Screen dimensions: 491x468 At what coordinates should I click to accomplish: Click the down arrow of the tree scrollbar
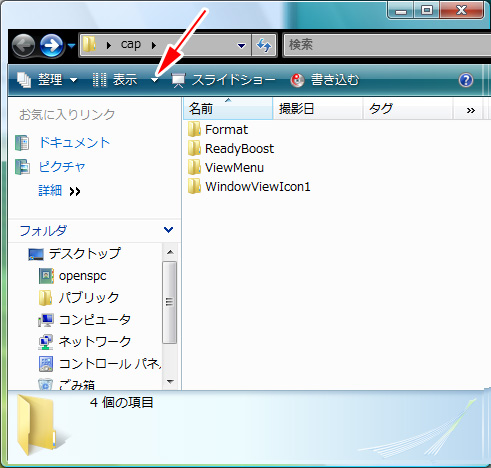170,382
